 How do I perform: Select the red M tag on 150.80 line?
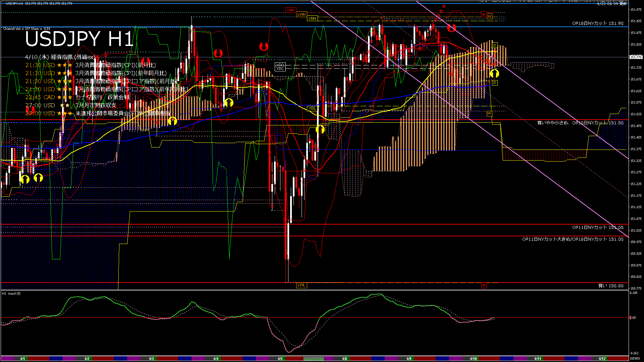pyautogui.click(x=484, y=285)
